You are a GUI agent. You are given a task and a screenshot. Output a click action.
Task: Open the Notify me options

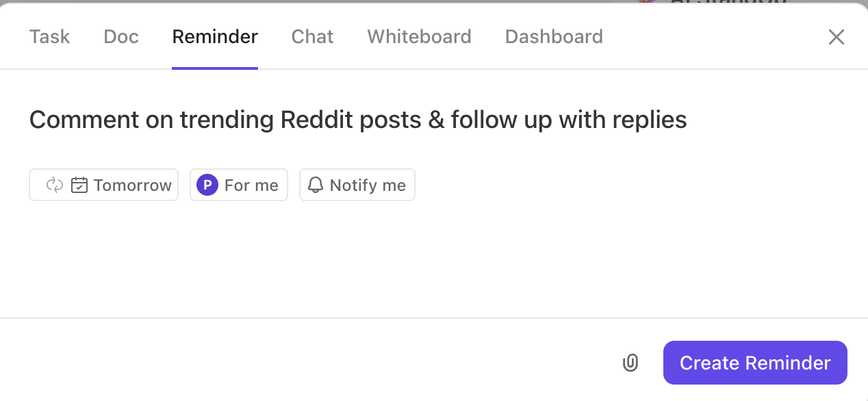click(x=357, y=185)
